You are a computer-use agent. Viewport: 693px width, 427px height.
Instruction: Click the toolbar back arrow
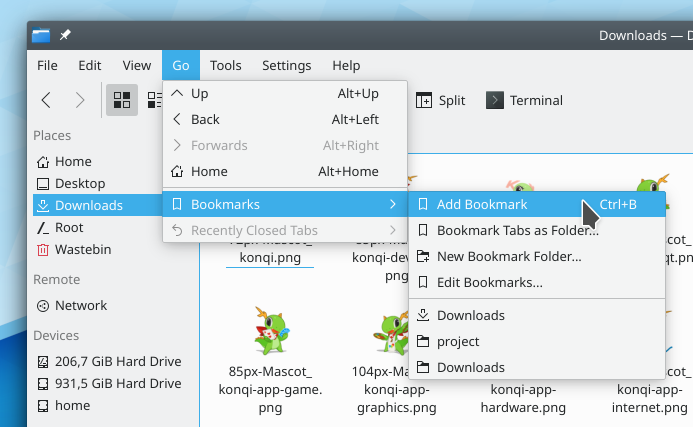tap(46, 100)
